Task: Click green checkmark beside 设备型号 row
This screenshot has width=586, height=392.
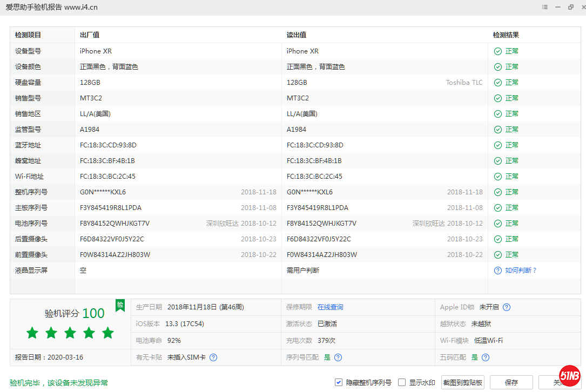Action: point(497,51)
